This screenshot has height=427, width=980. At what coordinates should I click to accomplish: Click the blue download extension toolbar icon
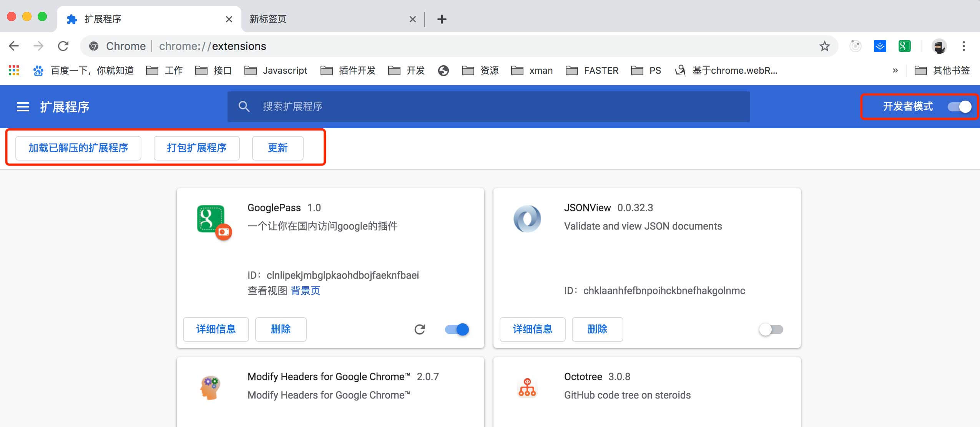point(880,46)
